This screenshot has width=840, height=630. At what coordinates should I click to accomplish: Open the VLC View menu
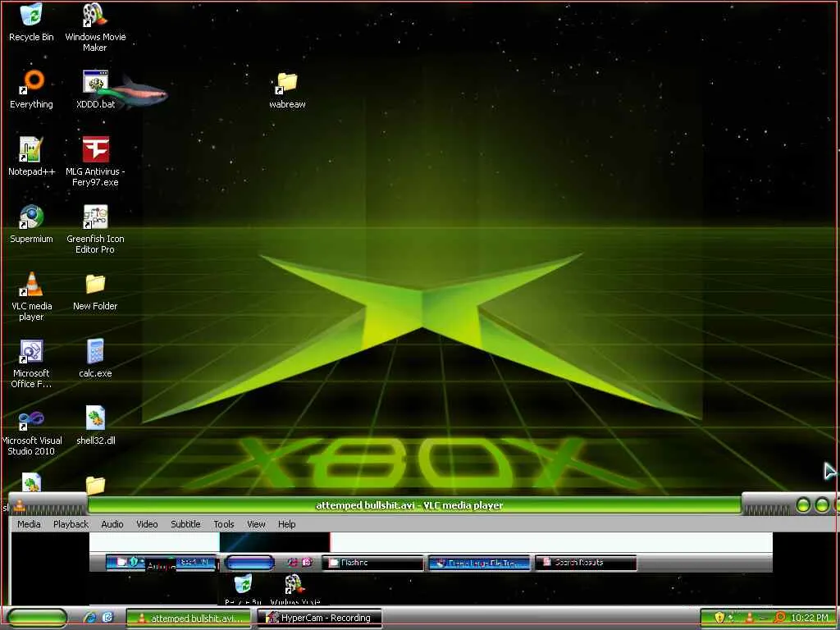click(x=256, y=524)
